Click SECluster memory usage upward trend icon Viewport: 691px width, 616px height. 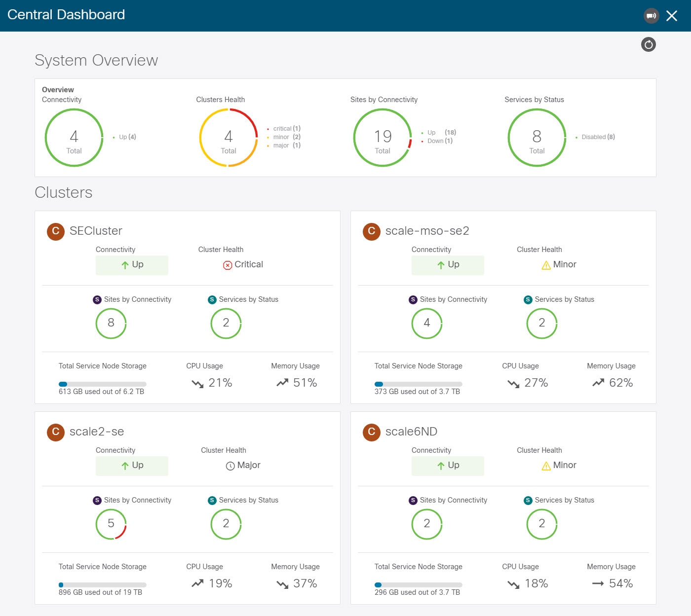click(x=282, y=383)
